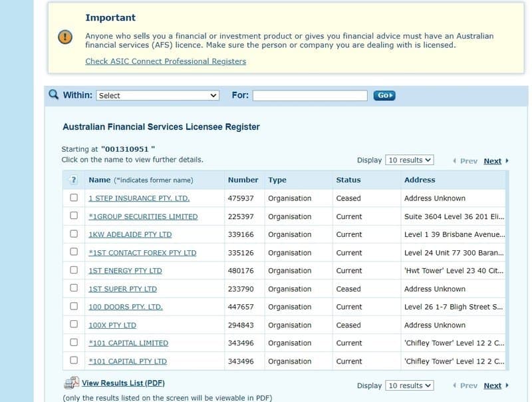Check the 101 CAPITAL PTY LTD row checkbox

coord(74,360)
